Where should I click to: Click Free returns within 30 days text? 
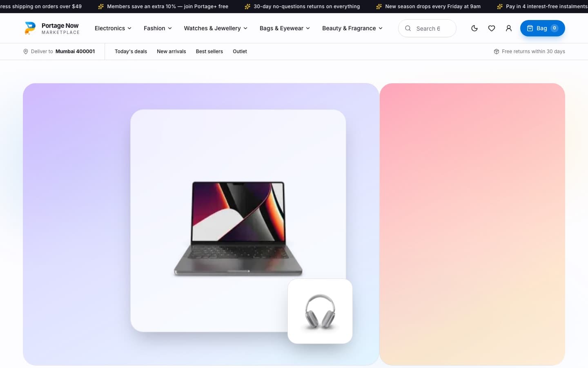coord(533,52)
